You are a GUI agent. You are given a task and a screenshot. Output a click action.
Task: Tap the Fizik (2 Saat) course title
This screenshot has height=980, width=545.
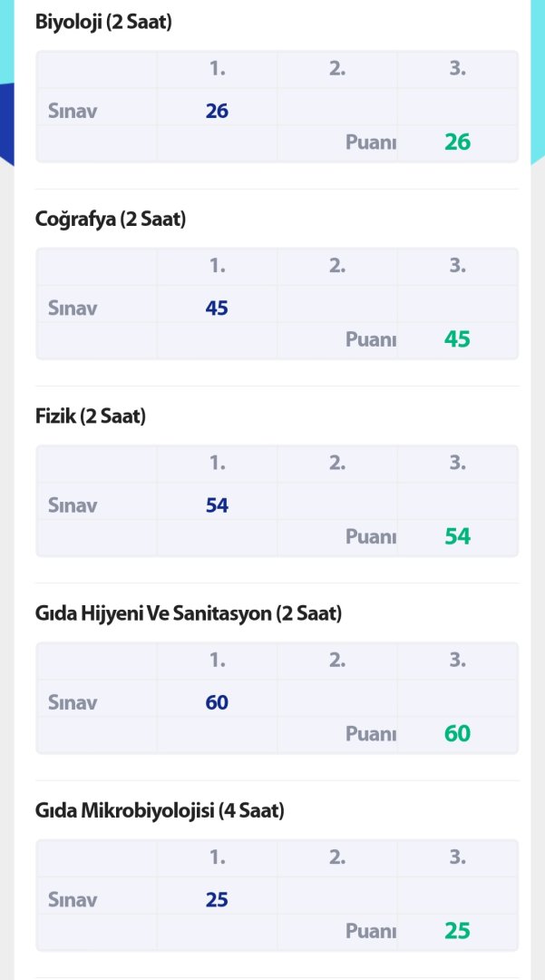click(x=91, y=416)
